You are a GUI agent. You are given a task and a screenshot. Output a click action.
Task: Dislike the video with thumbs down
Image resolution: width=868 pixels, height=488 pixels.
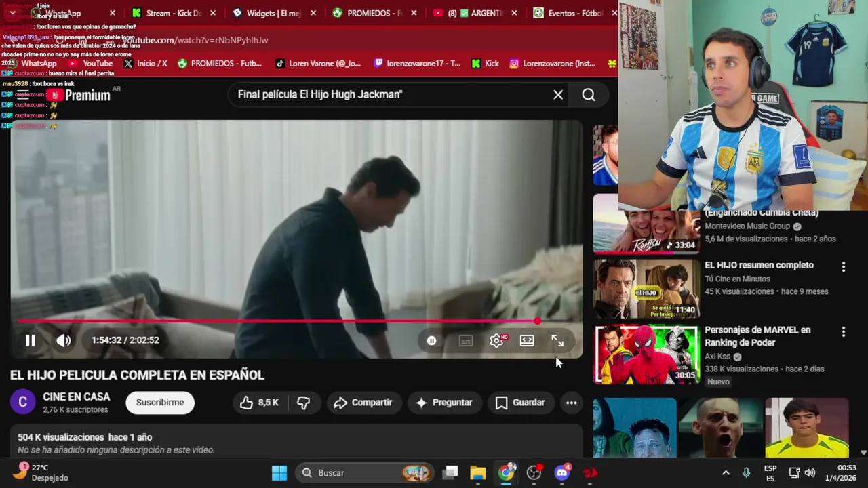(303, 403)
